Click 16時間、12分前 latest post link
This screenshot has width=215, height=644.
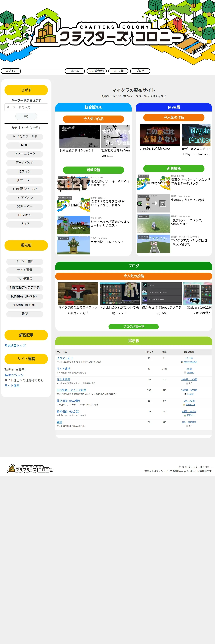pyautogui.click(x=189, y=380)
